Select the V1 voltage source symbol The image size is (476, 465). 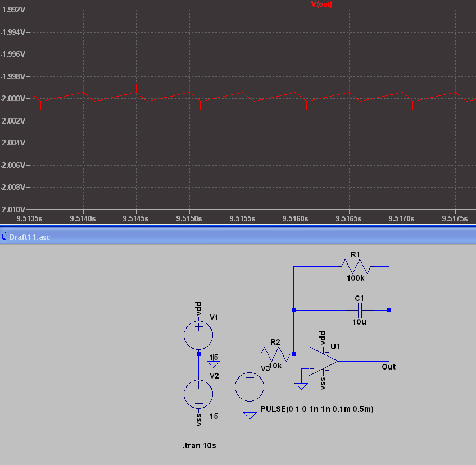pos(198,335)
